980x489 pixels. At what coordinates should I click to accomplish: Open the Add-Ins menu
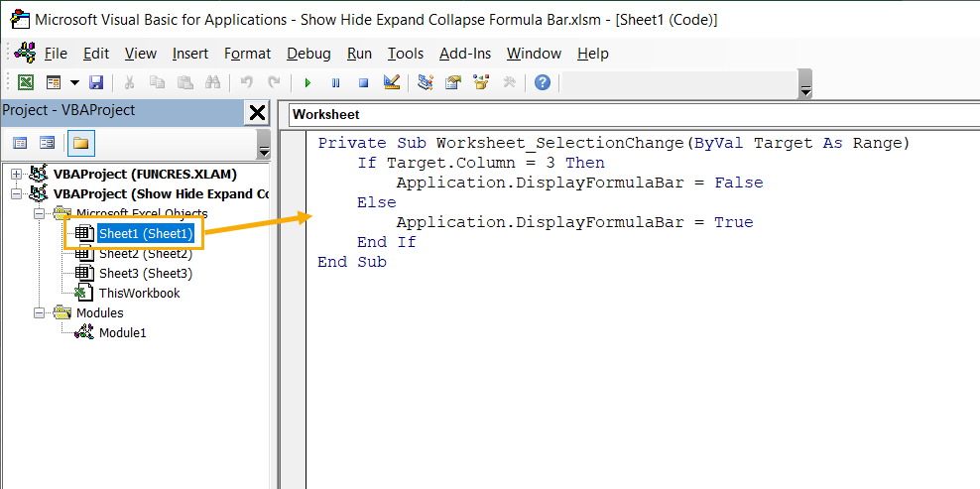coord(464,54)
